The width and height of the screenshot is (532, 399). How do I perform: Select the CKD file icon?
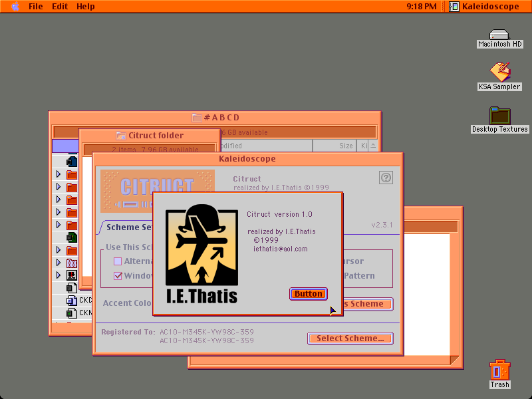point(72,301)
